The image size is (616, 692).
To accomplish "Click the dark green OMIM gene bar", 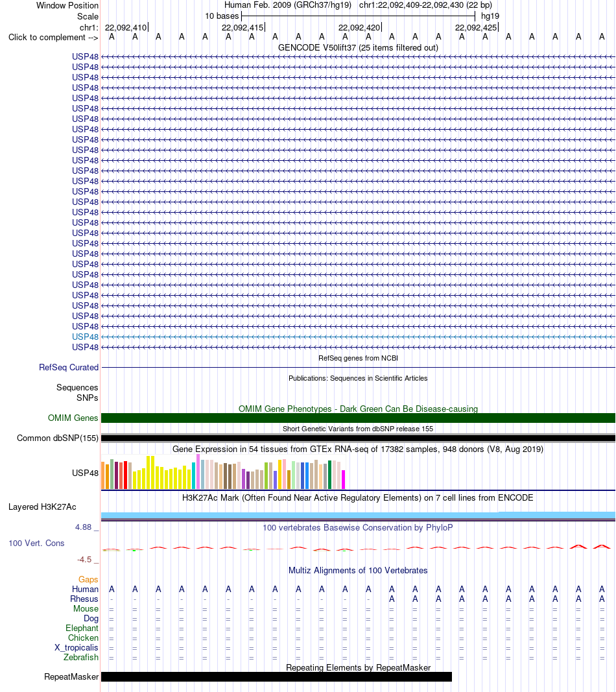I will (358, 418).
